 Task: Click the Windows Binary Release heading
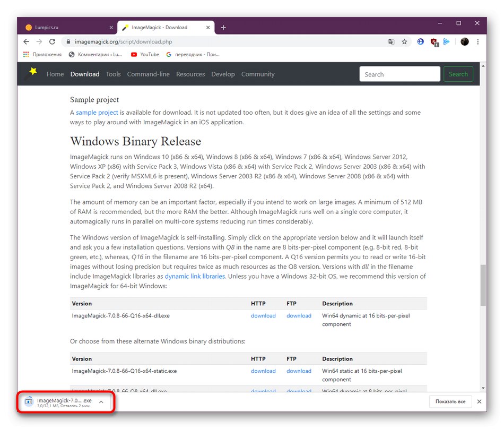(x=135, y=141)
